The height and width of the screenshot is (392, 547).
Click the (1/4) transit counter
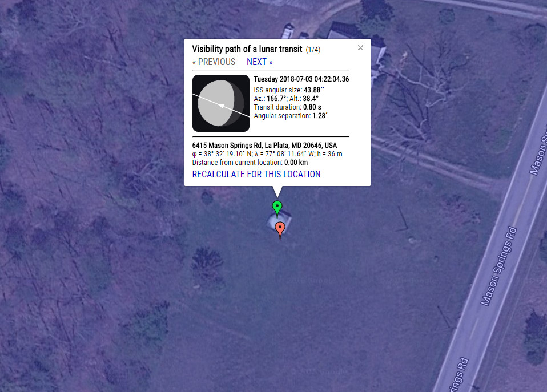(313, 50)
